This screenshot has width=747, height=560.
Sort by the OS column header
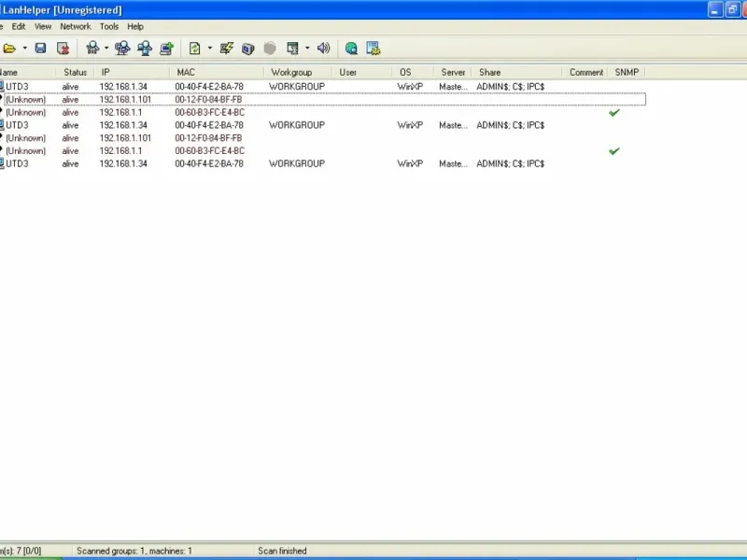click(x=413, y=73)
